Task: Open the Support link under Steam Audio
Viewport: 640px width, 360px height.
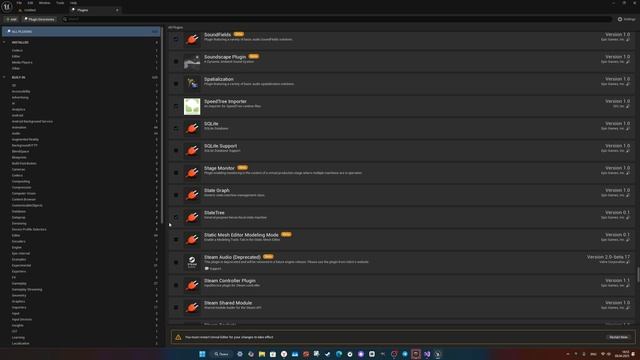Action: (213, 269)
